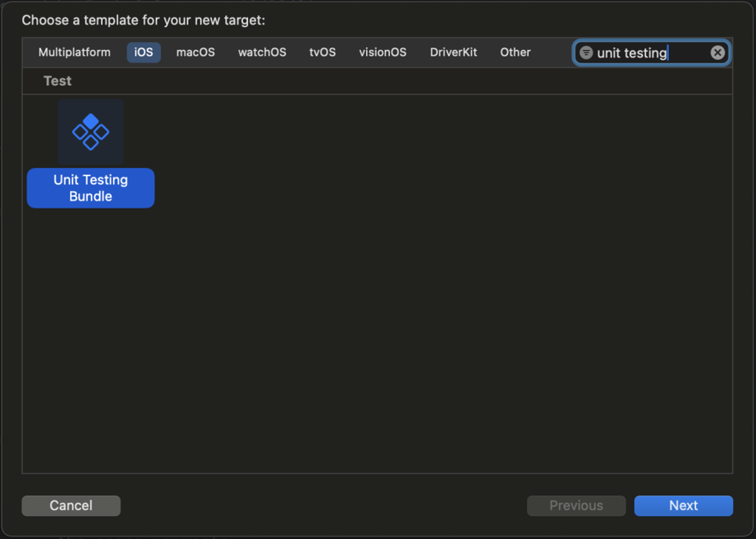
Task: Open the DriverKit templates tab
Action: tap(453, 52)
